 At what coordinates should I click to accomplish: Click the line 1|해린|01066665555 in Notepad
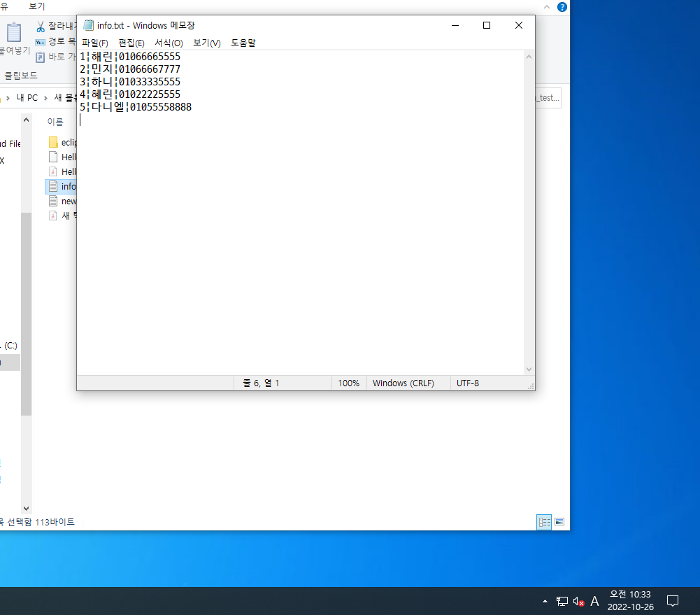pyautogui.click(x=130, y=57)
